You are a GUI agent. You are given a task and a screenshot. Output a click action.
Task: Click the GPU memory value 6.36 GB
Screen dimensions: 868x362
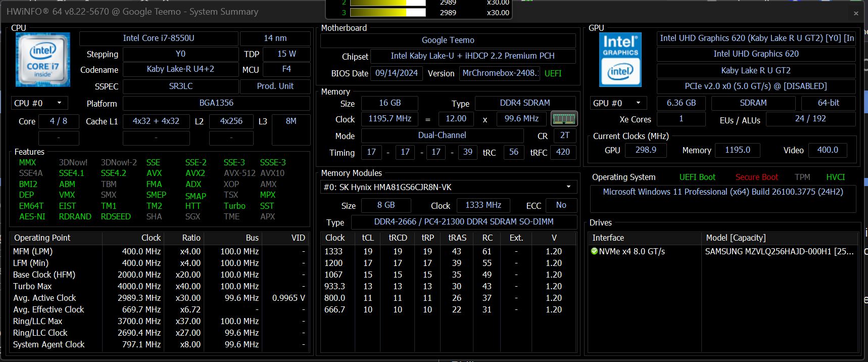coord(681,103)
